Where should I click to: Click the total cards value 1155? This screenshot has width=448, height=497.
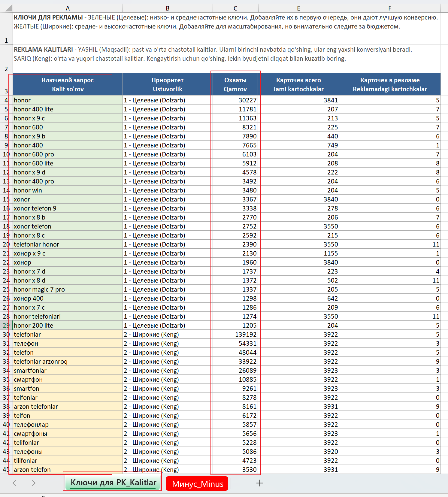point(298,253)
